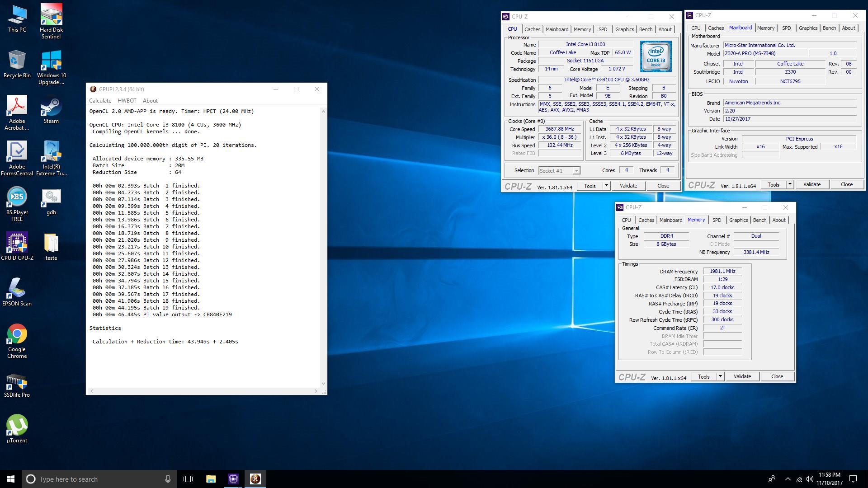Click GPUPI vertical scrollbar down arrow
The image size is (868, 488).
pyautogui.click(x=323, y=384)
